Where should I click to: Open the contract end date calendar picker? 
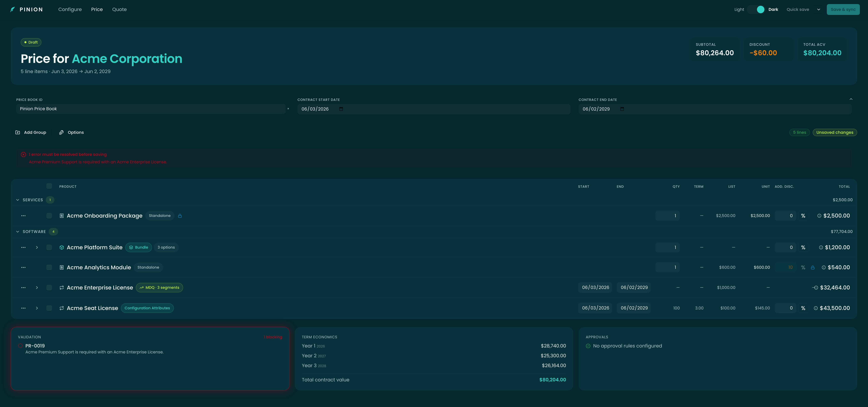(x=622, y=109)
